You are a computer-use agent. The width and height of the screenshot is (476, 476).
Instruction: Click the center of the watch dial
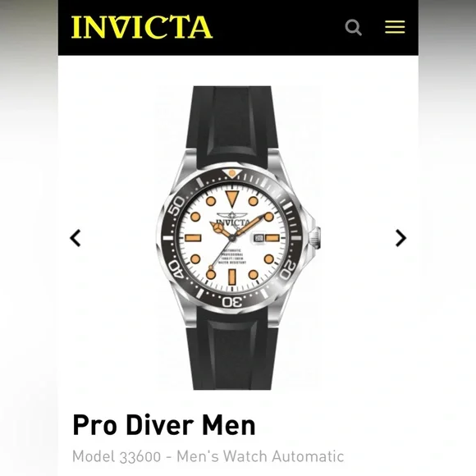pyautogui.click(x=232, y=238)
